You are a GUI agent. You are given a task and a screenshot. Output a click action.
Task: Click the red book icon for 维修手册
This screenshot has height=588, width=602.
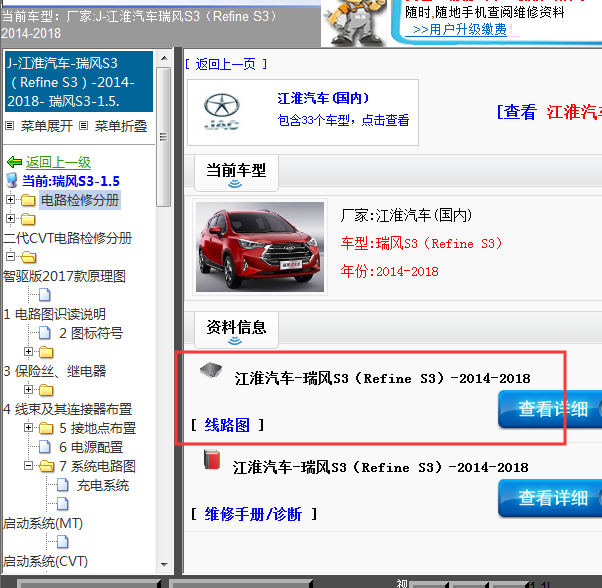tap(212, 459)
